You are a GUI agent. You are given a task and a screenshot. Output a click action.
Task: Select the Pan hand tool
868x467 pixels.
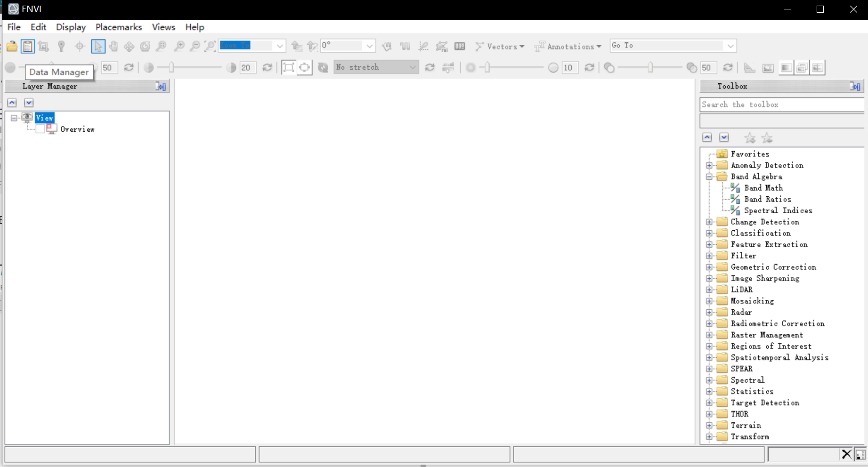pyautogui.click(x=114, y=46)
